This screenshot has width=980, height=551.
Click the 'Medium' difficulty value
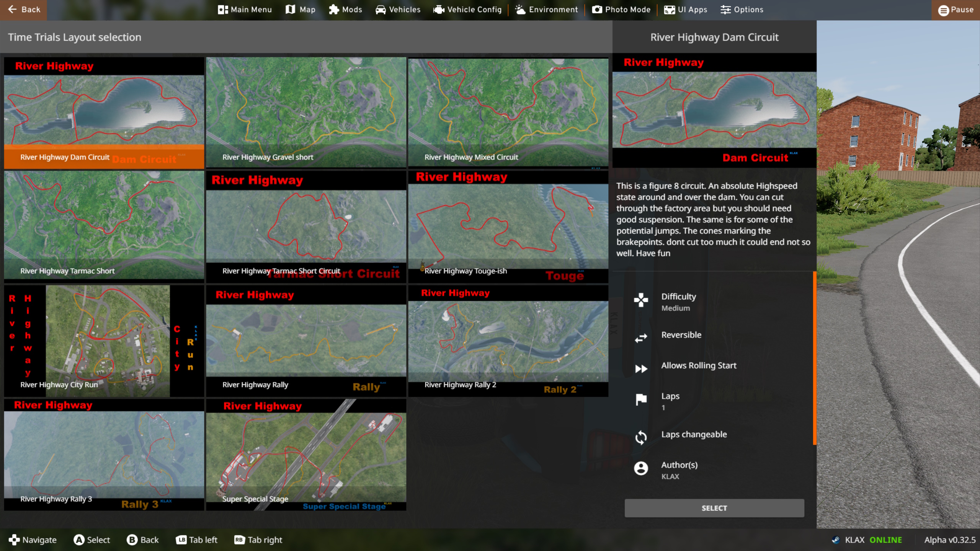point(676,308)
